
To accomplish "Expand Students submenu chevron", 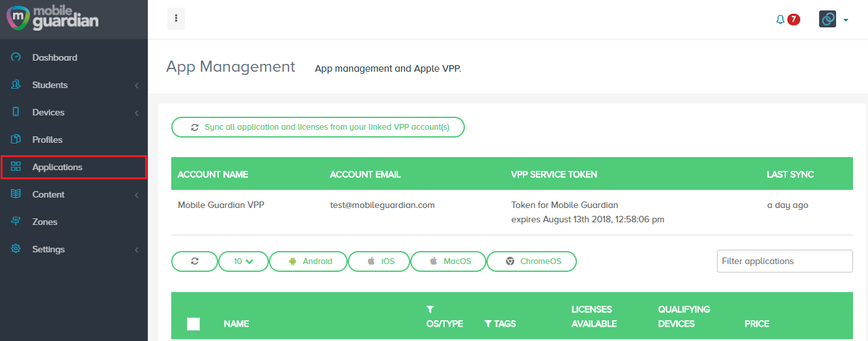I will (137, 85).
